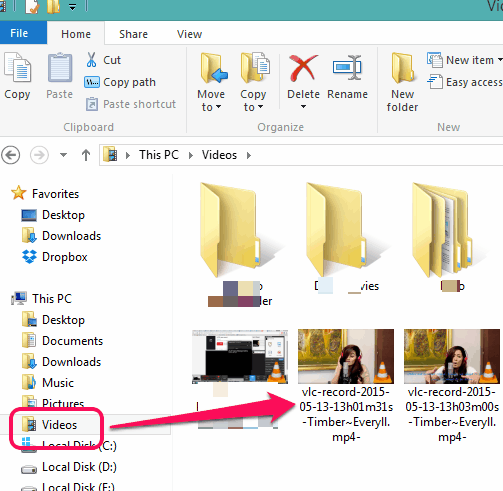Click New item button

coord(465,60)
